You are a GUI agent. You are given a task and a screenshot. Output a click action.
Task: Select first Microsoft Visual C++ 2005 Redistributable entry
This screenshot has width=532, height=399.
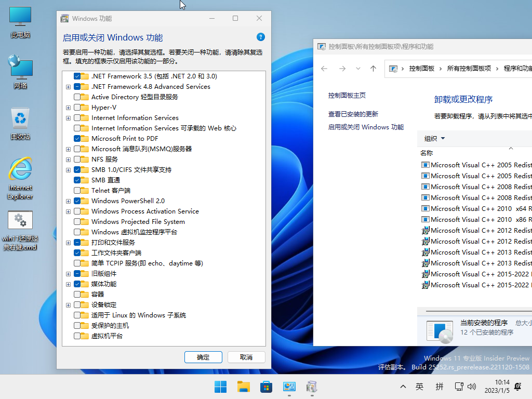click(x=476, y=165)
